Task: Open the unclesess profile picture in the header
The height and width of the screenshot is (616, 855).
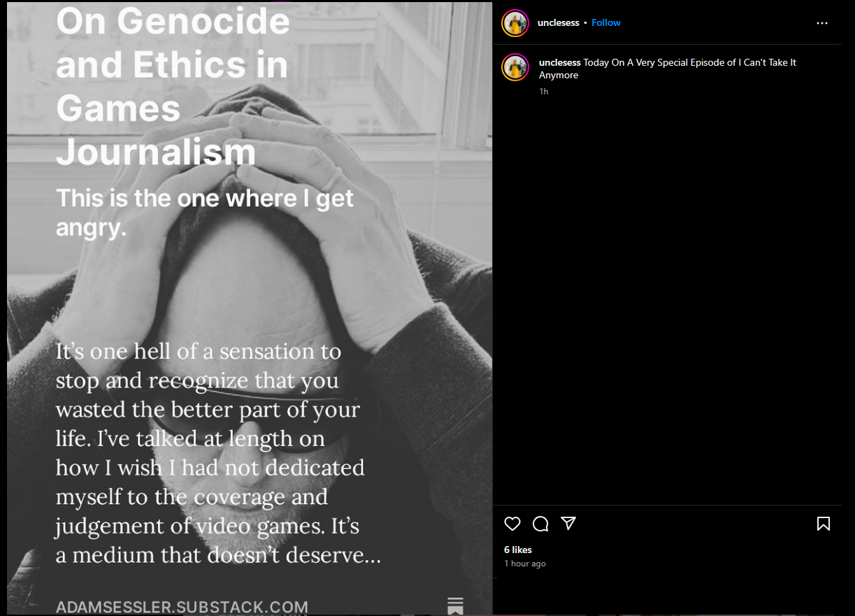Action: point(515,23)
